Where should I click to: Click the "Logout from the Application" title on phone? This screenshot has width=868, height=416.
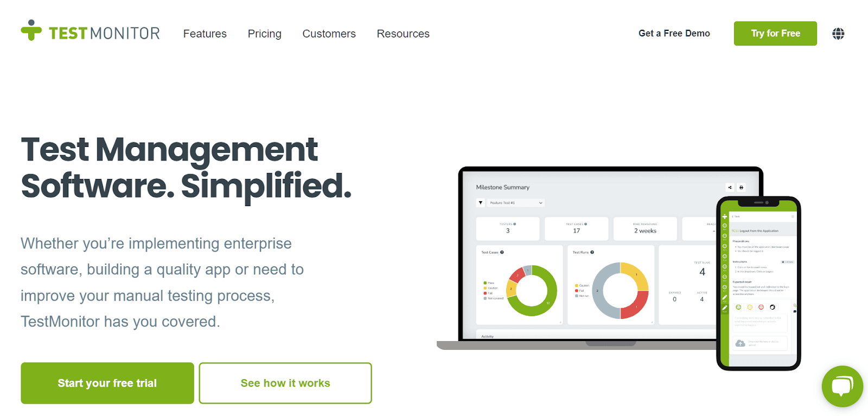click(759, 231)
